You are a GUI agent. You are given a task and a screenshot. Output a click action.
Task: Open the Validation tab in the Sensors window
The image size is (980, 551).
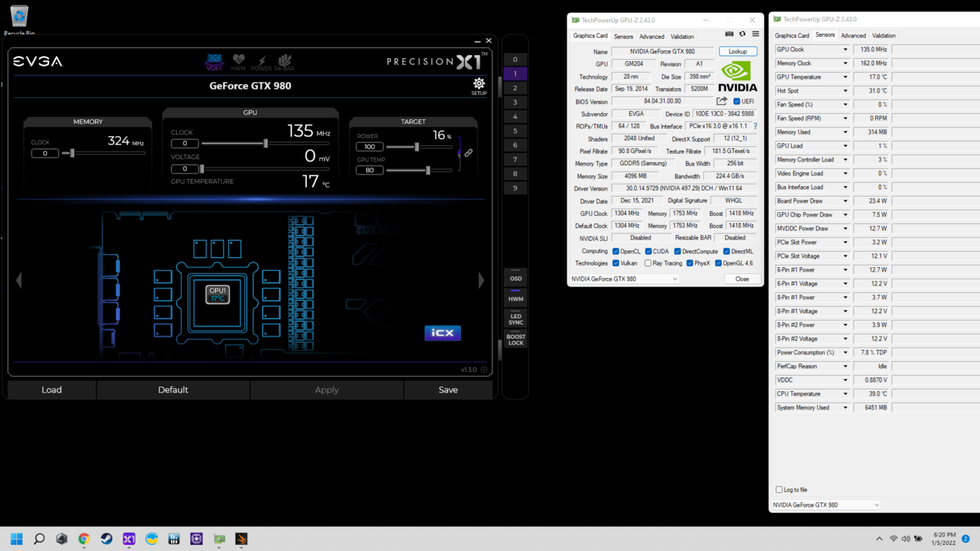884,36
